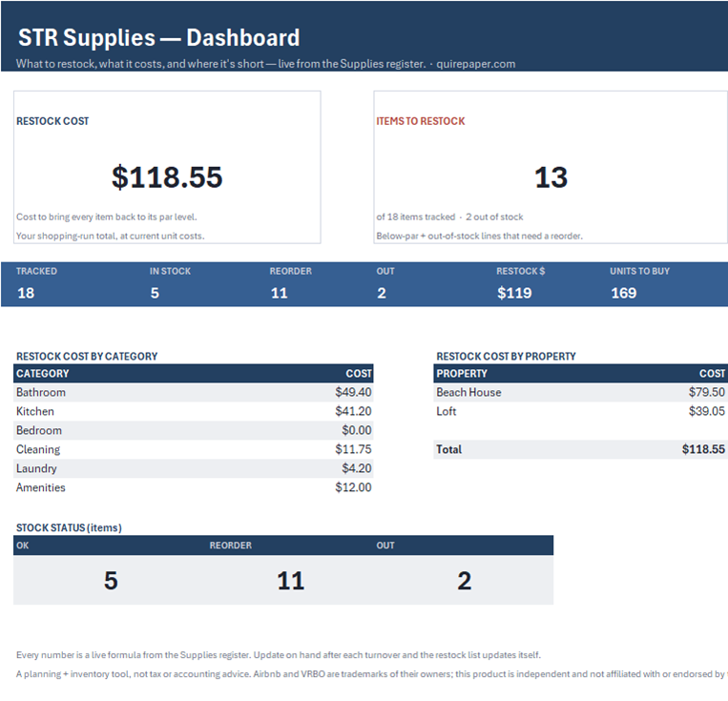
Task: Click the stock status OK count 5
Action: point(111,581)
